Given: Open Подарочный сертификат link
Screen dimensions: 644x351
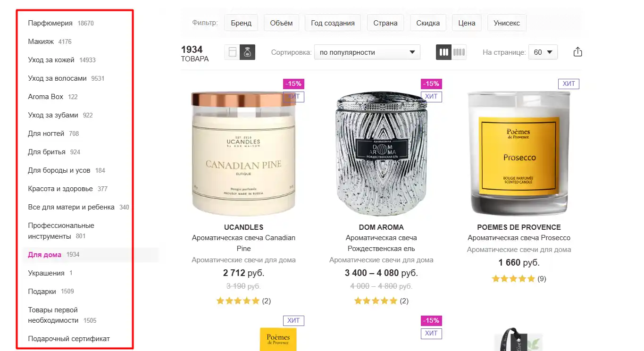Looking at the screenshot, I should point(69,339).
